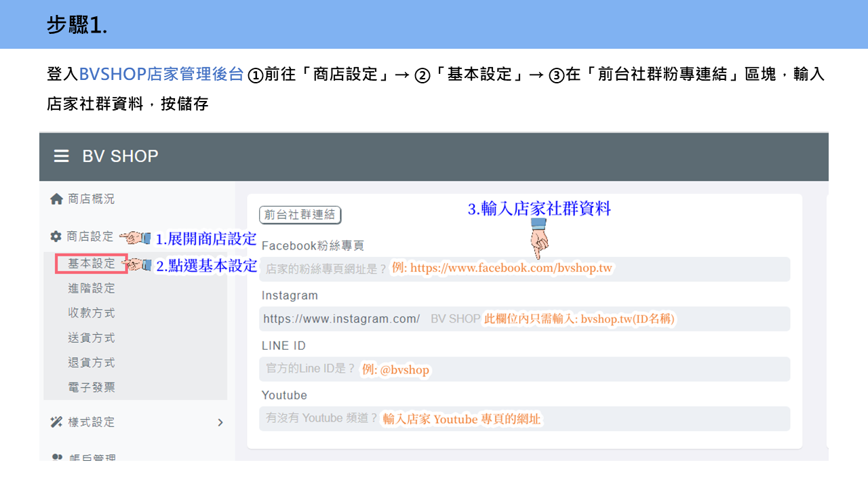
Task: Open 商店概況 overview page
Action: tap(92, 199)
